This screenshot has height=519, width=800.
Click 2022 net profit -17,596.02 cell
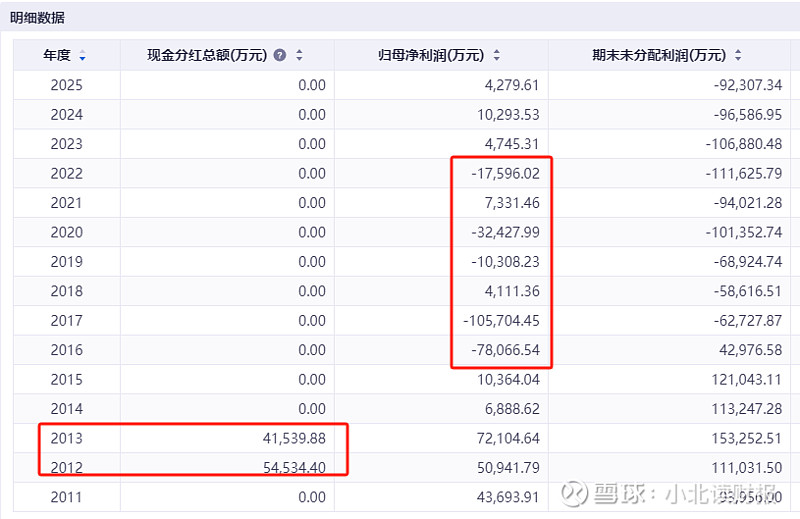tap(505, 174)
